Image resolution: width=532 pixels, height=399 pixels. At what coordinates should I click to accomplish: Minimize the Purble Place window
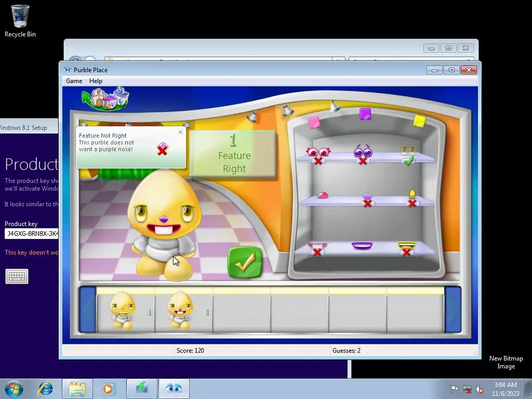[434, 70]
